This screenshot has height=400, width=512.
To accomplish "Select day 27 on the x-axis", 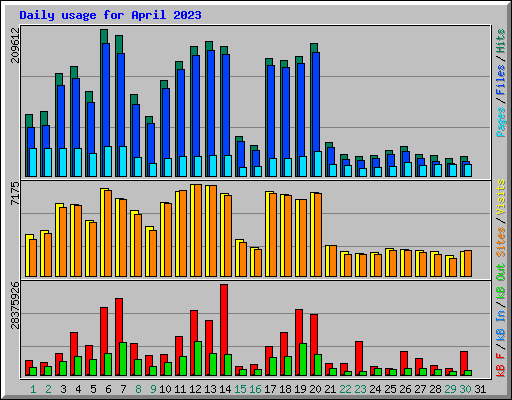I will (420, 389).
